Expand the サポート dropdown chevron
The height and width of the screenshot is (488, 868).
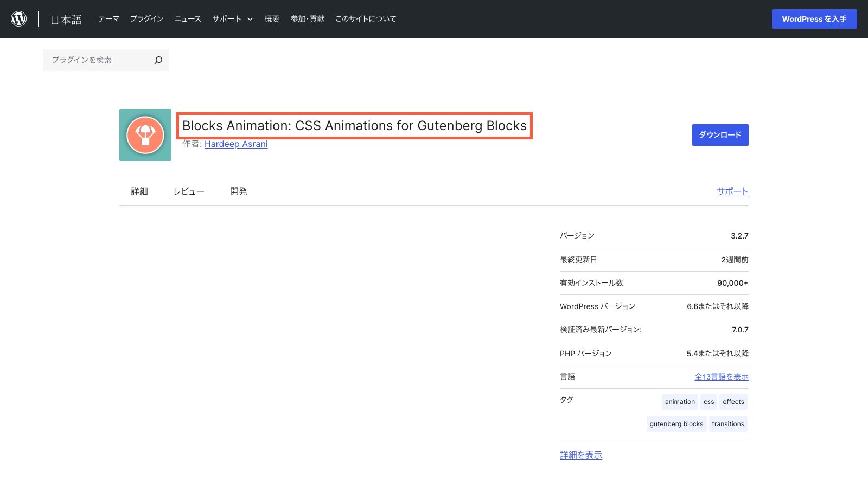[250, 19]
